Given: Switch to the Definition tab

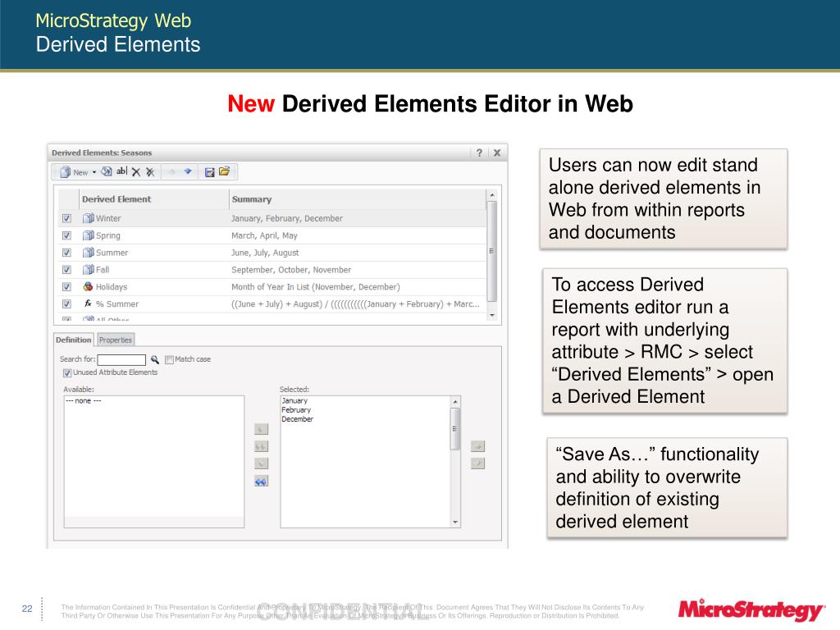Looking at the screenshot, I should [x=74, y=340].
